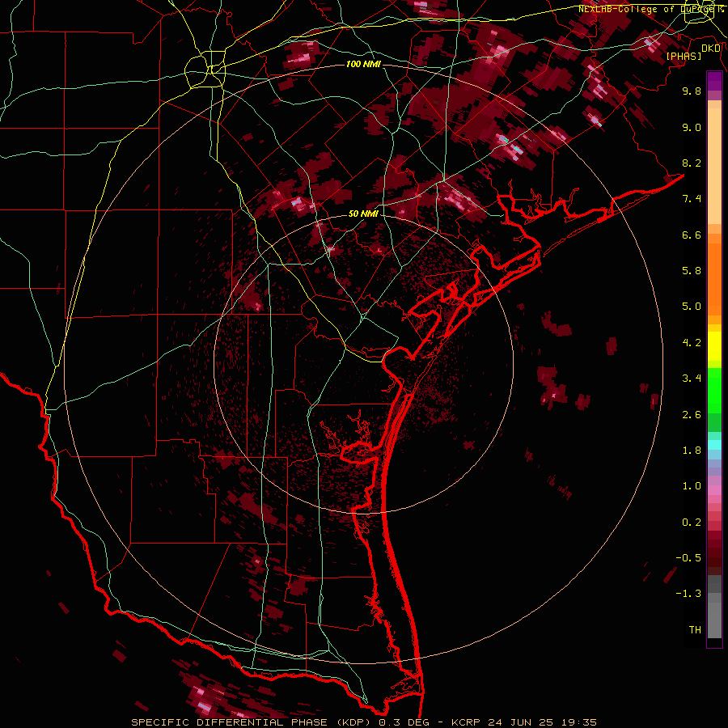Select the 4.2 scale value
Image resolution: width=728 pixels, height=728 pixels.
pos(692,343)
